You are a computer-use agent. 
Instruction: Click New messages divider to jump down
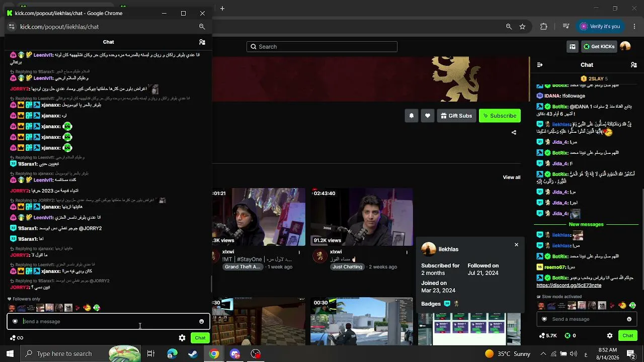(586, 224)
